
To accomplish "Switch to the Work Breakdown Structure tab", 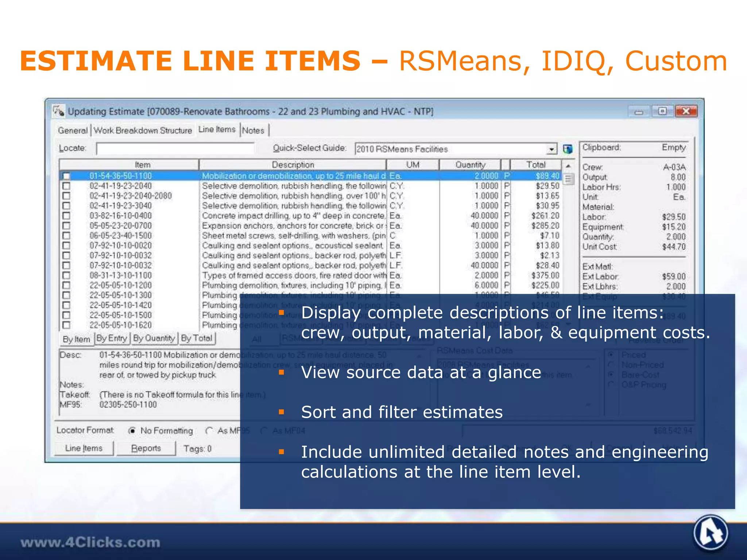I will pyautogui.click(x=143, y=131).
